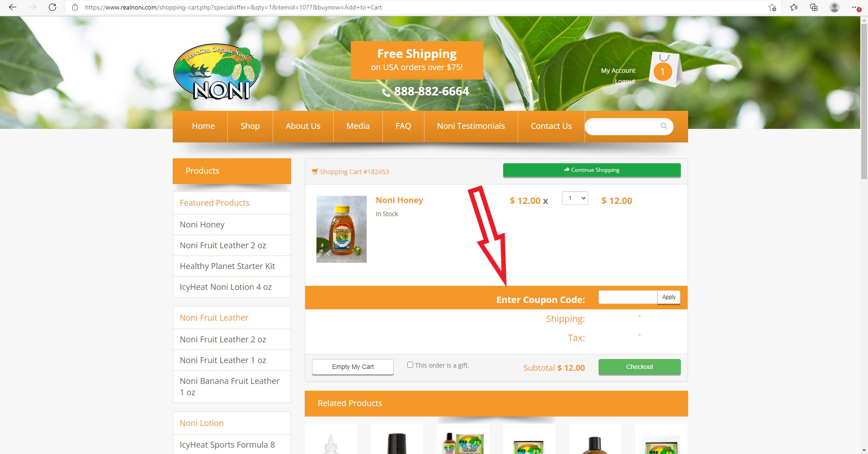Go to Home in navigation bar

203,126
